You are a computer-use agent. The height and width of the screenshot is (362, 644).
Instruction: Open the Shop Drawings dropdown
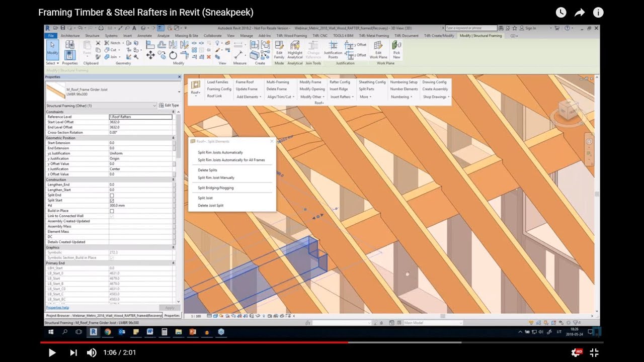[436, 97]
